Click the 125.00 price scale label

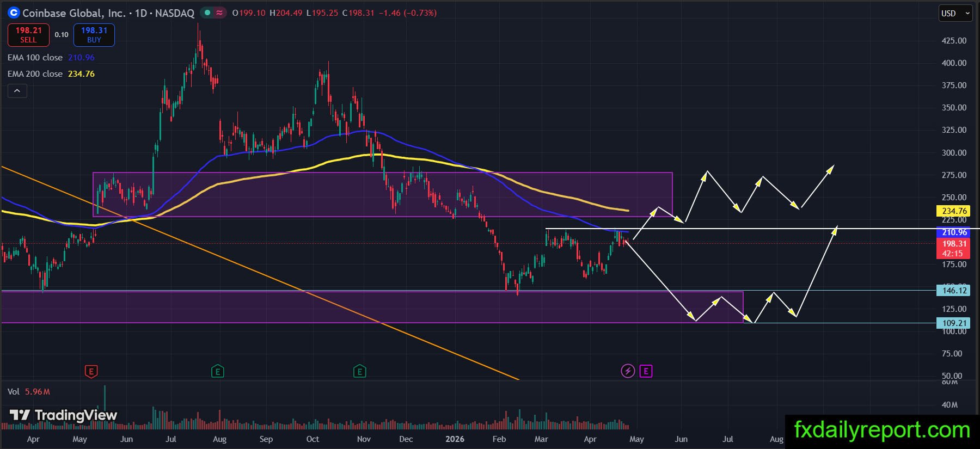tap(954, 309)
